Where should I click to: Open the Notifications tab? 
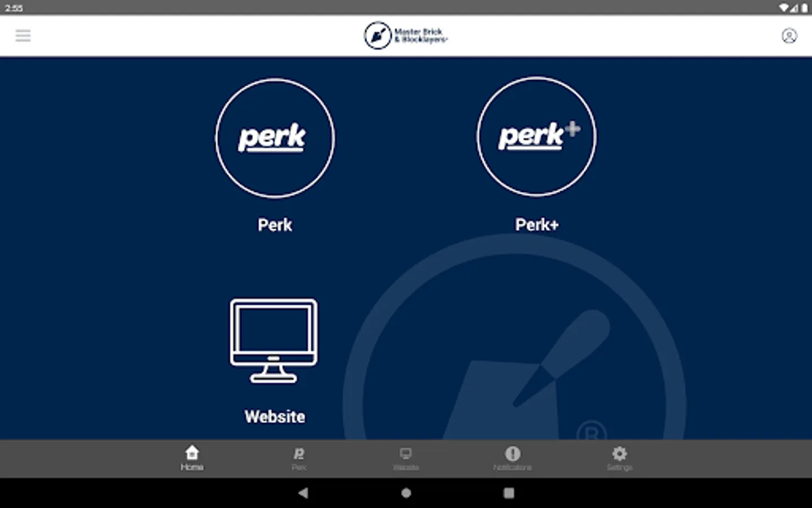pos(513,458)
